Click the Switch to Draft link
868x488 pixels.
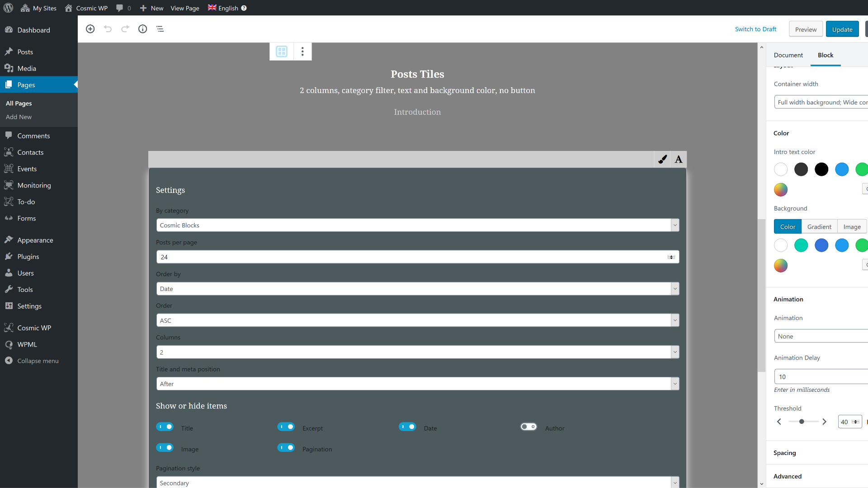(755, 29)
